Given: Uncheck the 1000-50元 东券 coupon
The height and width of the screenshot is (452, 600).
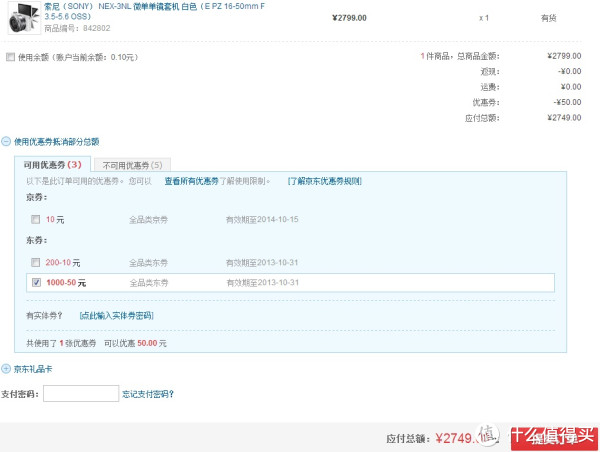Looking at the screenshot, I should tap(36, 283).
